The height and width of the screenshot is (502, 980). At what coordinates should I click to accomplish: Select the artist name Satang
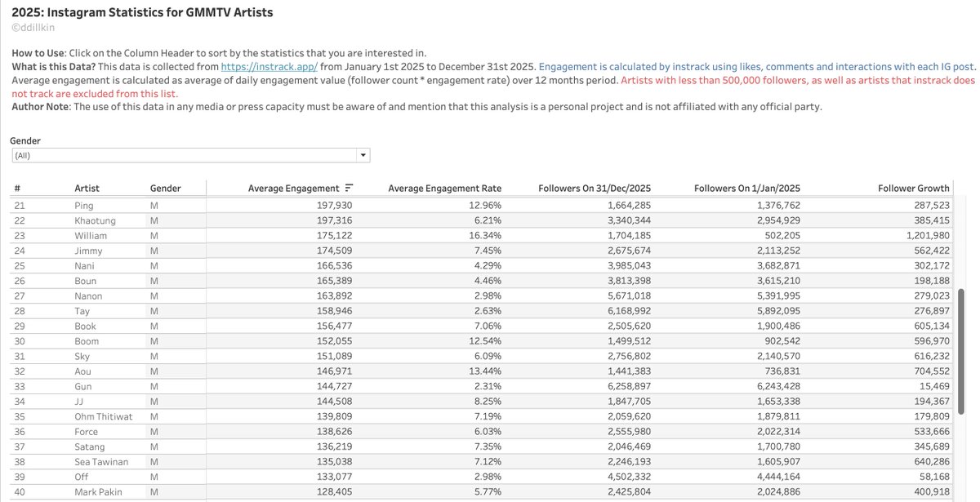(90, 446)
